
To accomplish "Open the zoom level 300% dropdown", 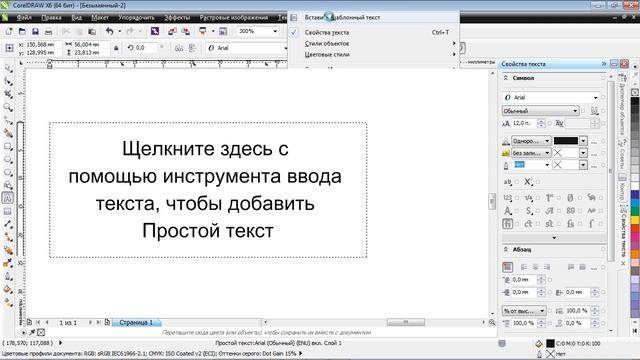I will click(275, 31).
